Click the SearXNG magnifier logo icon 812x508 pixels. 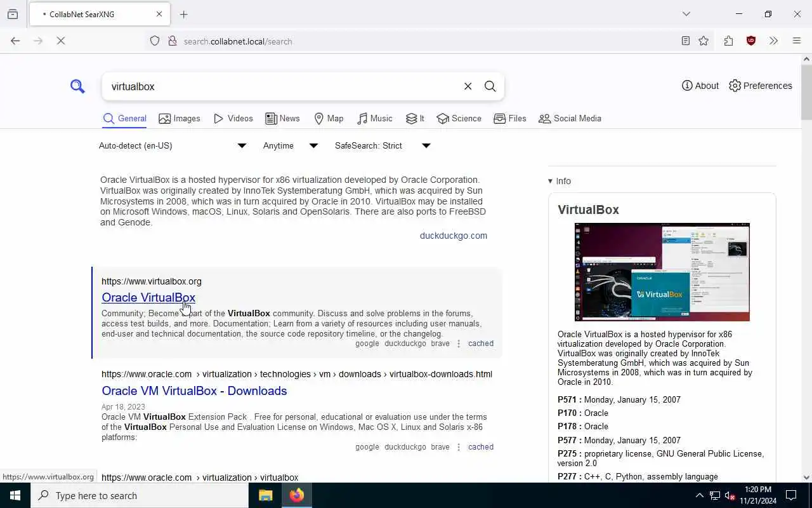coord(77,86)
